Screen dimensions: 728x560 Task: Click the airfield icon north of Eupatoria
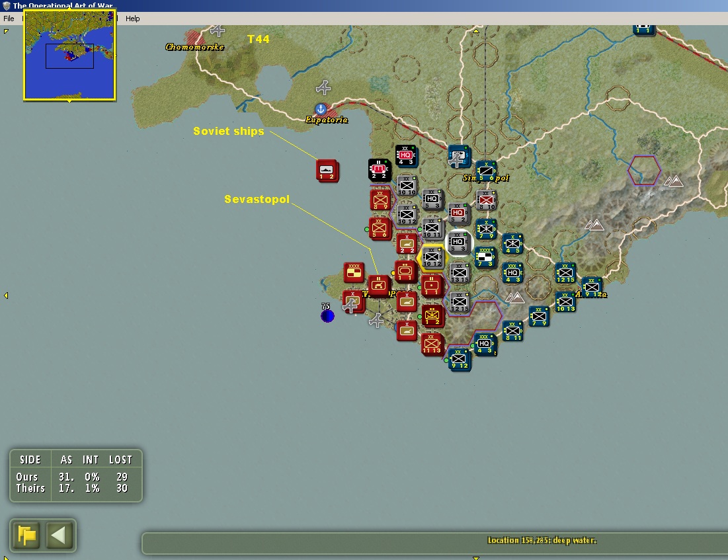pyautogui.click(x=323, y=87)
